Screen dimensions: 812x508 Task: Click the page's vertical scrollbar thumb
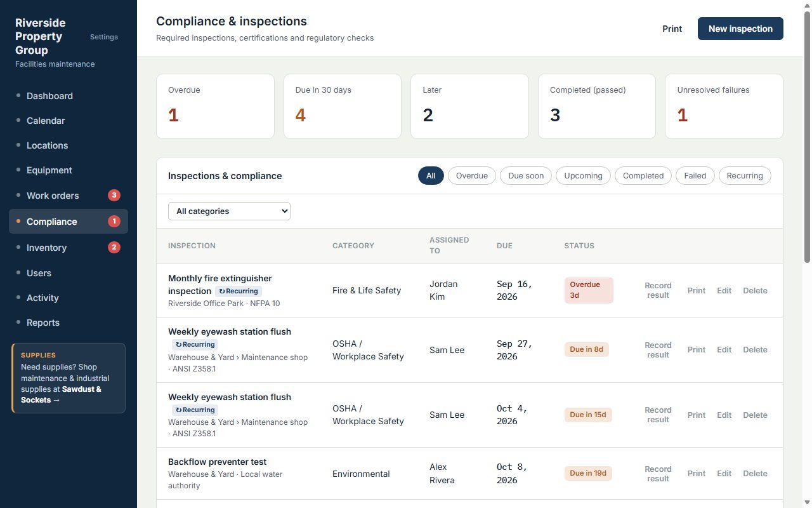[x=807, y=137]
